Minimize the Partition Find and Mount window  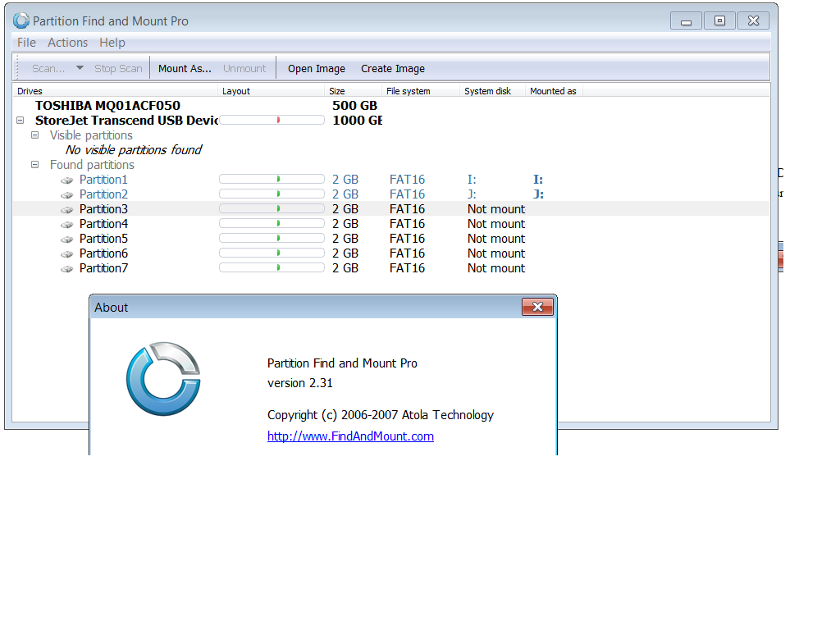point(687,21)
